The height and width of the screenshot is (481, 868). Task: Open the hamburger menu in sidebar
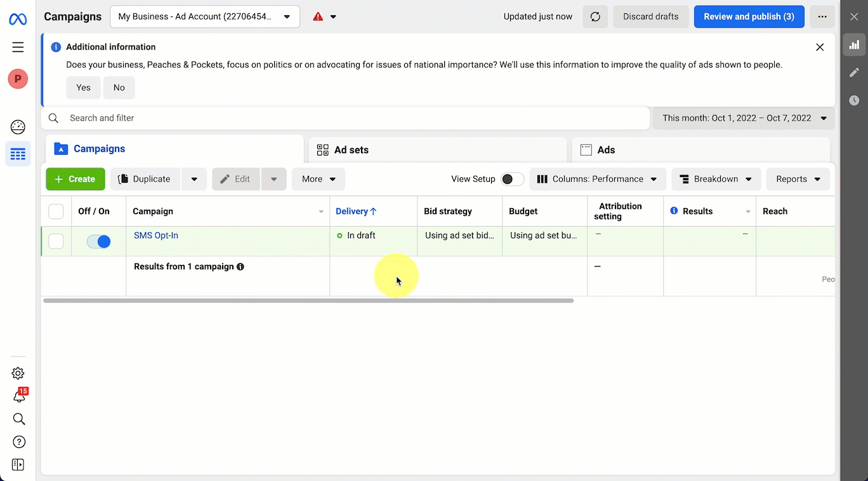18,47
